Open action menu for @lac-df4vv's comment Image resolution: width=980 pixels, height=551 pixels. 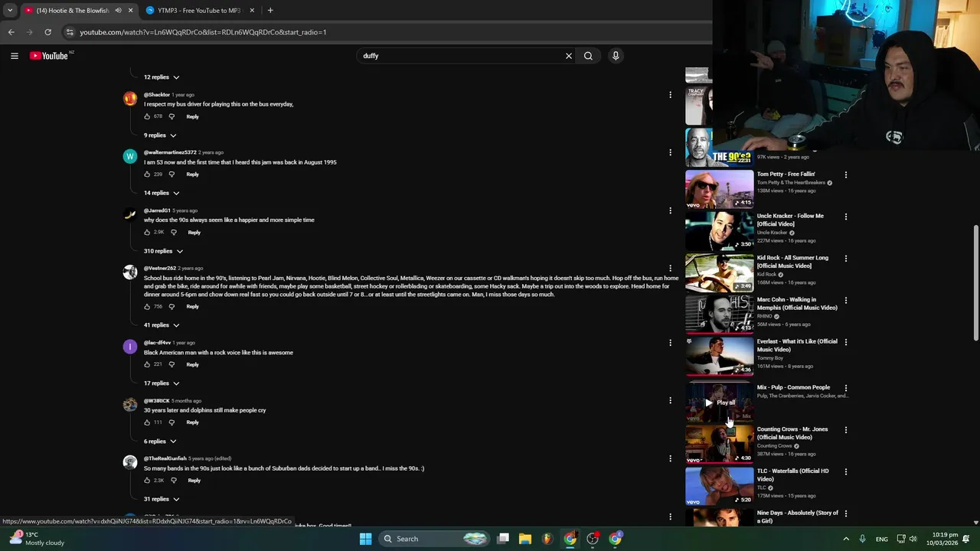coord(670,343)
